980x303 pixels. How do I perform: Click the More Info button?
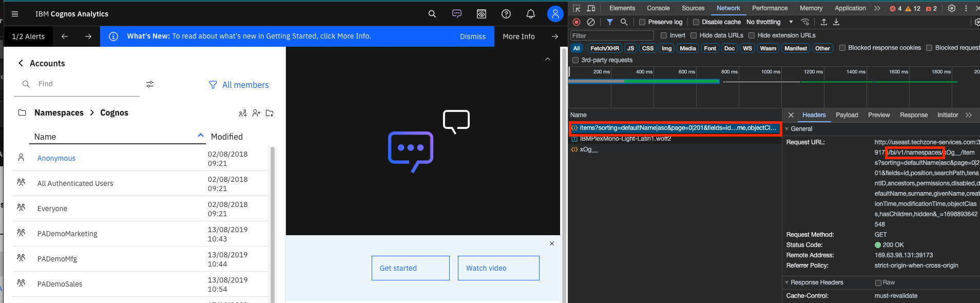coord(519,36)
